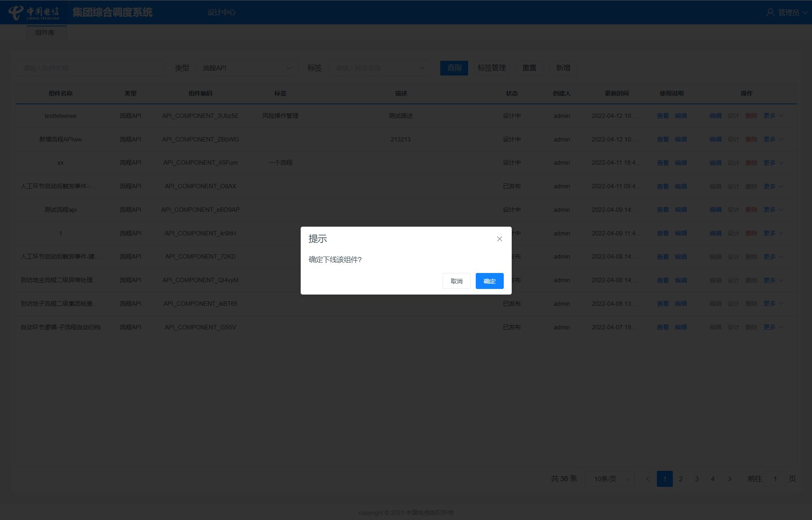812x520 pixels.
Task: Close the 提示 dialog with X icon
Action: pos(499,239)
